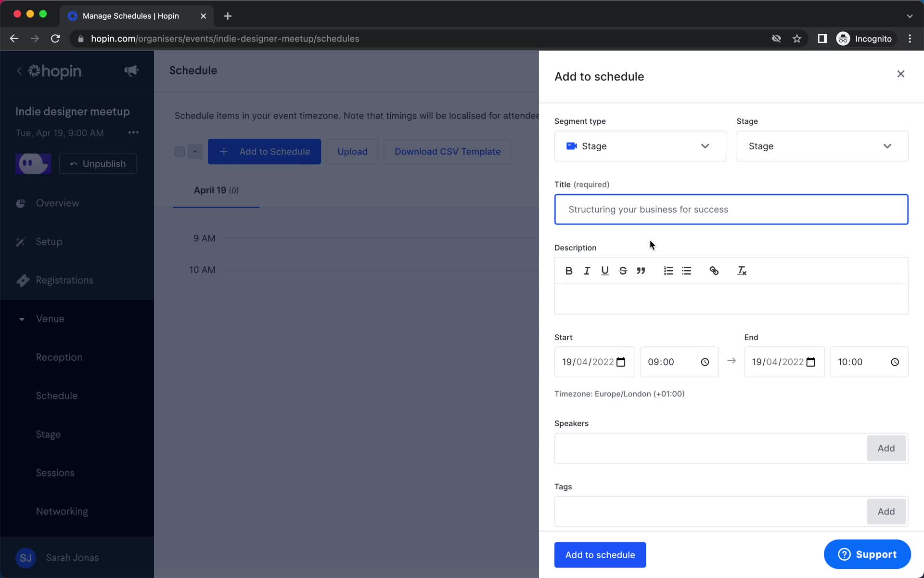Click the Speakers input field
This screenshot has width=924, height=578.
click(711, 448)
